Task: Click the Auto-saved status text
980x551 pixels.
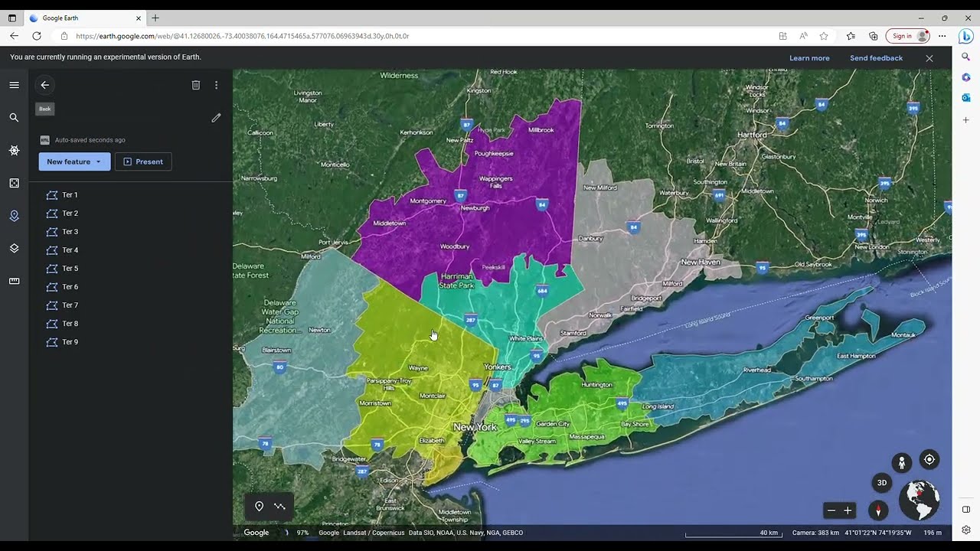Action: click(x=90, y=140)
